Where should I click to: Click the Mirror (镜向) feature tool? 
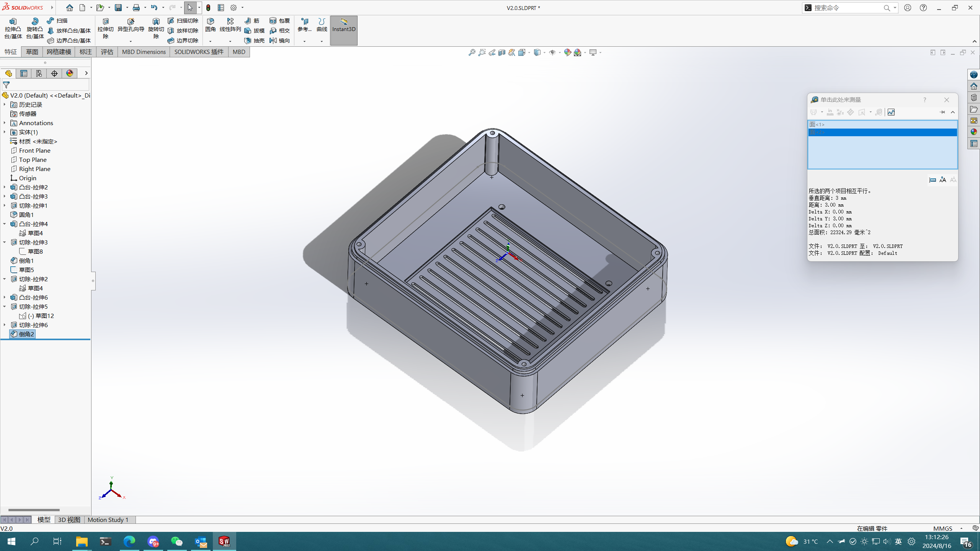tap(280, 41)
